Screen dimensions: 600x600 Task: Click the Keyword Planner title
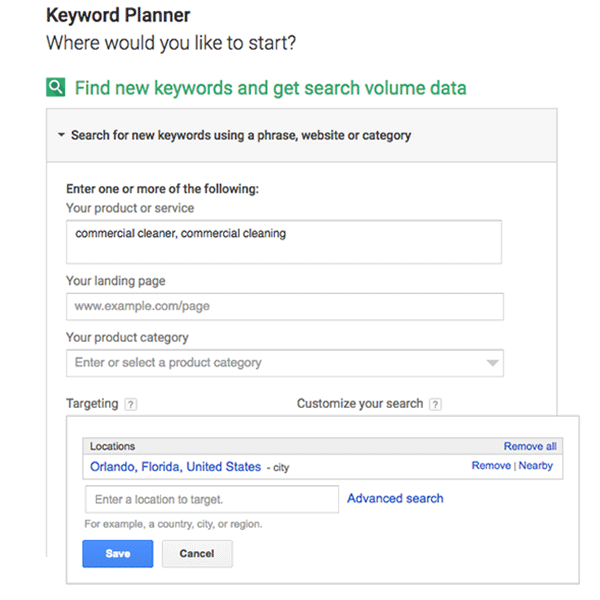click(118, 16)
